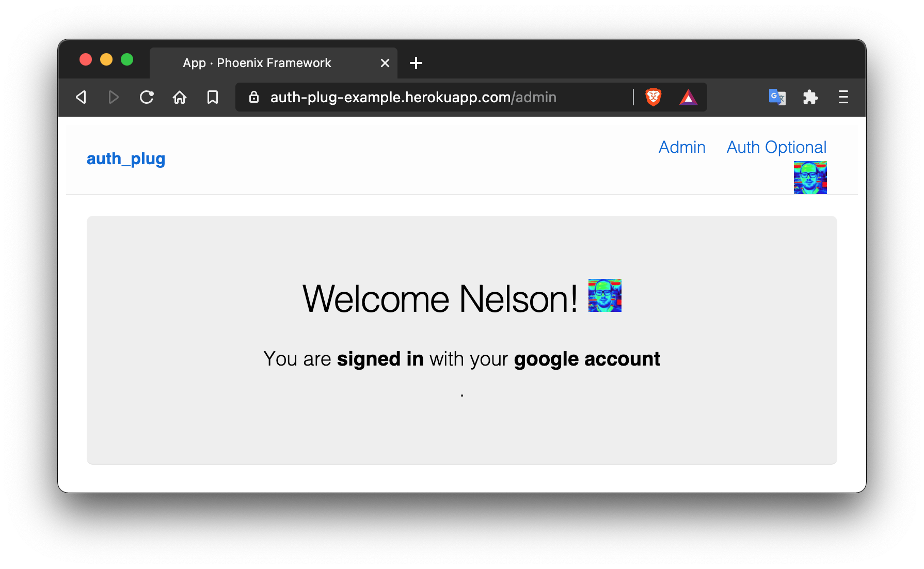Click the reload page icon
The height and width of the screenshot is (569, 924).
click(x=147, y=97)
